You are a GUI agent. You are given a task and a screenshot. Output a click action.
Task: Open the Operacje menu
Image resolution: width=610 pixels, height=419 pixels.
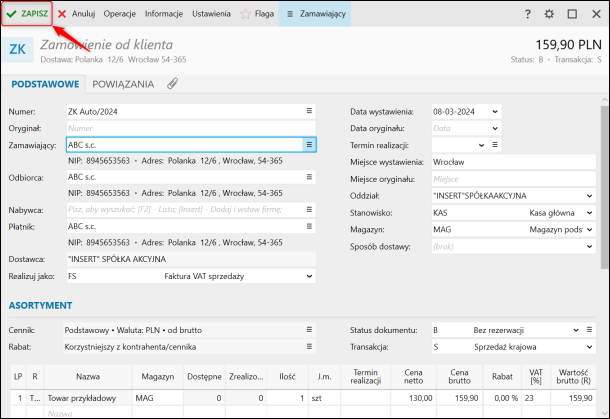click(120, 14)
